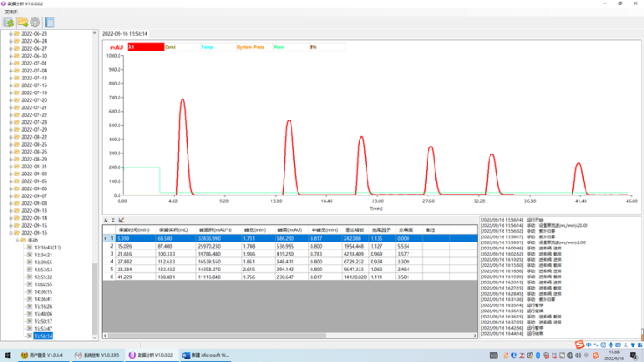Open the settings gear toolbar icon
Screen dimensions: 644x362
[x=35, y=23]
